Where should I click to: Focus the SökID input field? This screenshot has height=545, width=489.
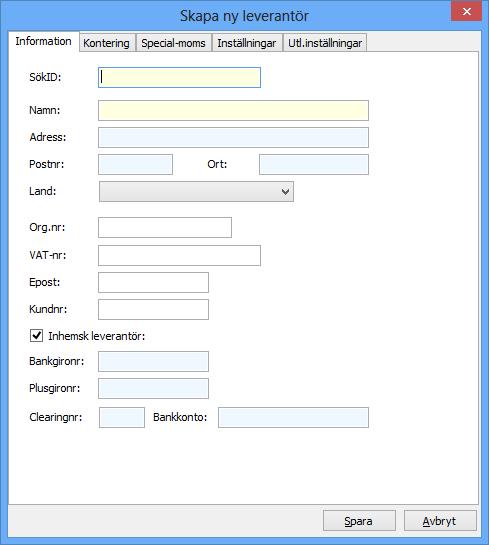coord(179,78)
